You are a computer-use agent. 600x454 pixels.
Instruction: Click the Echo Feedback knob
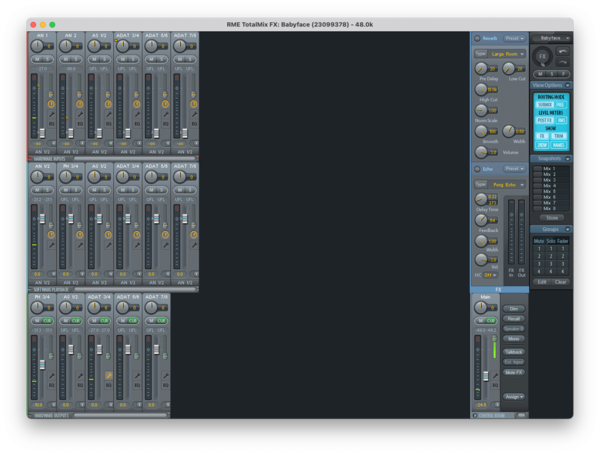[481, 220]
